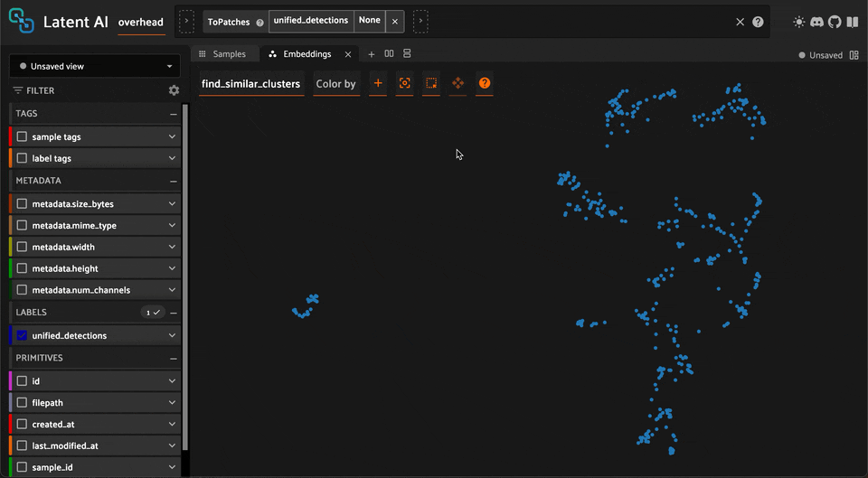Image resolution: width=868 pixels, height=478 pixels.
Task: Enable the metadata.width checkbox
Action: 23,248
